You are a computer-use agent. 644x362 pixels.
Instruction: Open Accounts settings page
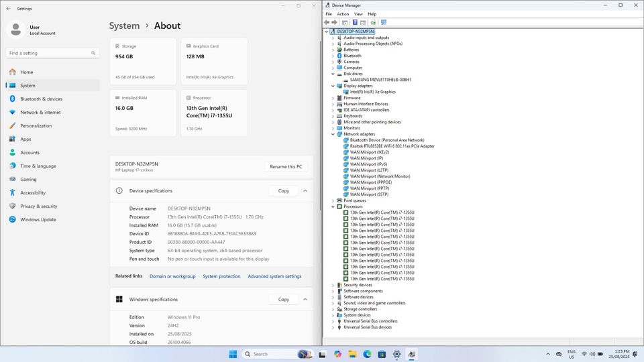pyautogui.click(x=52, y=152)
